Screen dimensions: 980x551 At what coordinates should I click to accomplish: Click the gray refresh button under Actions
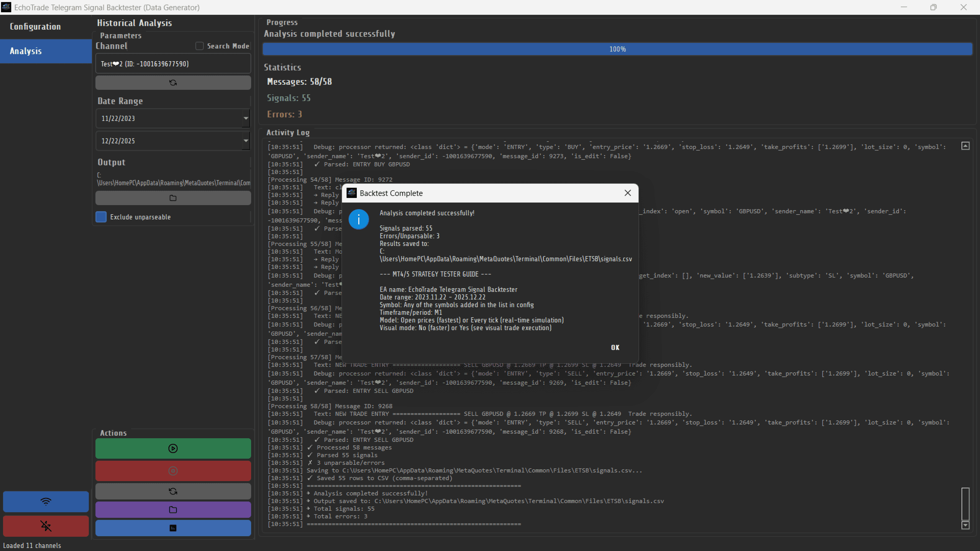[x=173, y=491]
